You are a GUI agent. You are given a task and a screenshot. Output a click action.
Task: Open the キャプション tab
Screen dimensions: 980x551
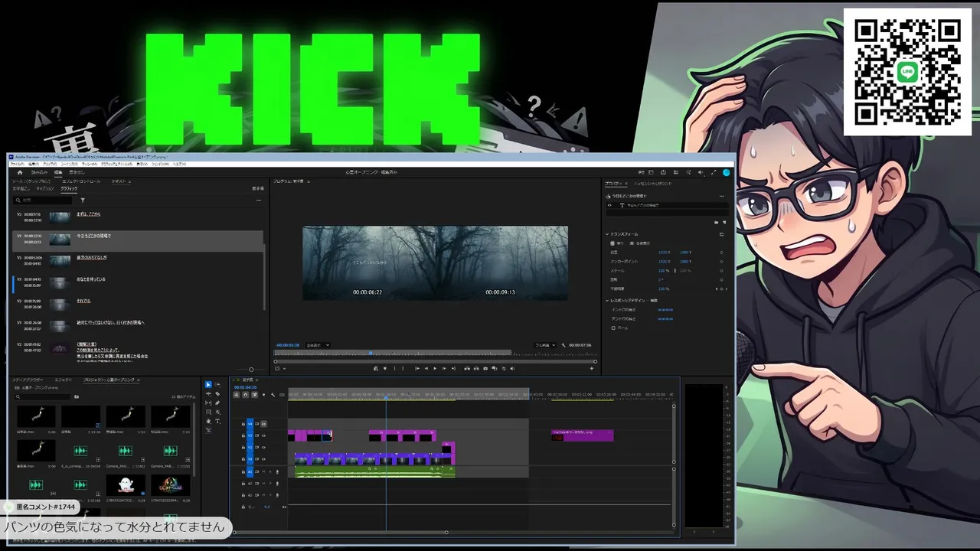click(45, 188)
